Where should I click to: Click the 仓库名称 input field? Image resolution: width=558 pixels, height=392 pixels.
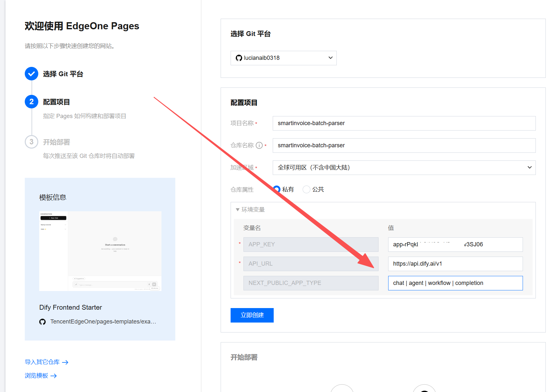pos(404,145)
